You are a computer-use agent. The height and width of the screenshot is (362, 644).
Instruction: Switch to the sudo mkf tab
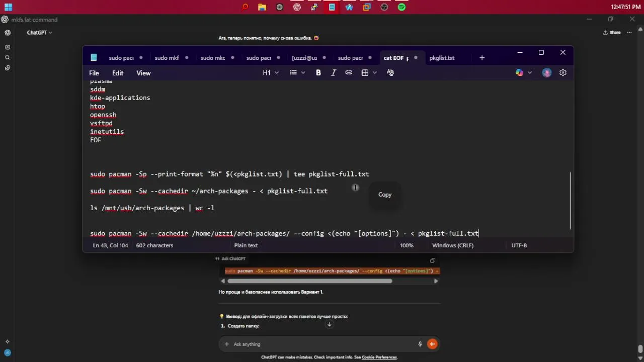pyautogui.click(x=167, y=58)
